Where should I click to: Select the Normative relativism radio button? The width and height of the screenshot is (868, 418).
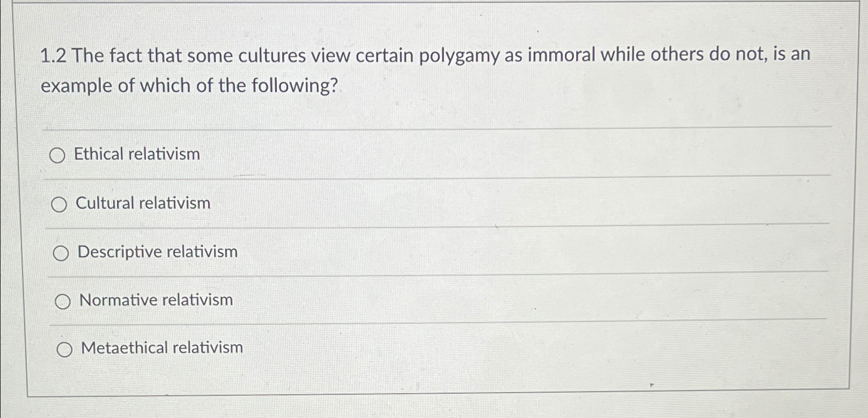[x=62, y=300]
